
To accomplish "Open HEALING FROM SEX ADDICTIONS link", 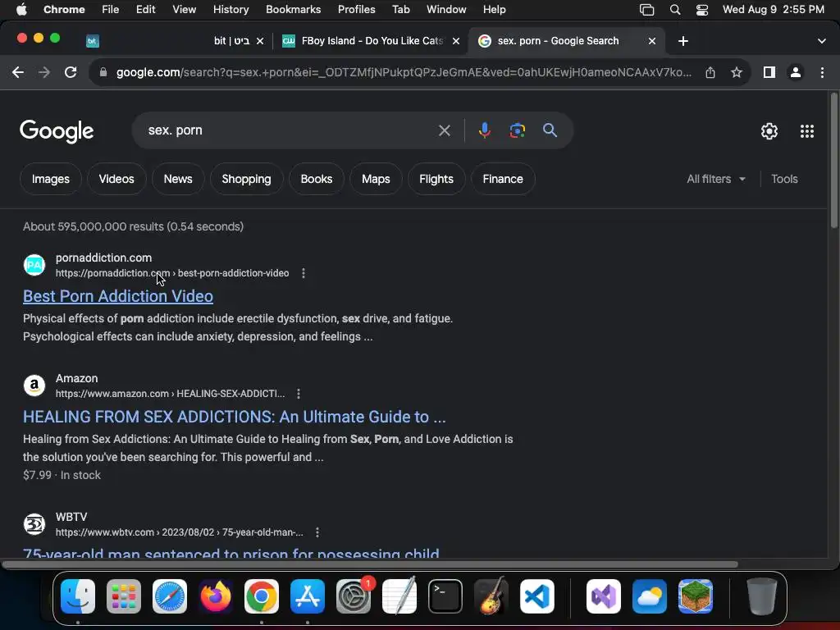I will coord(234,417).
